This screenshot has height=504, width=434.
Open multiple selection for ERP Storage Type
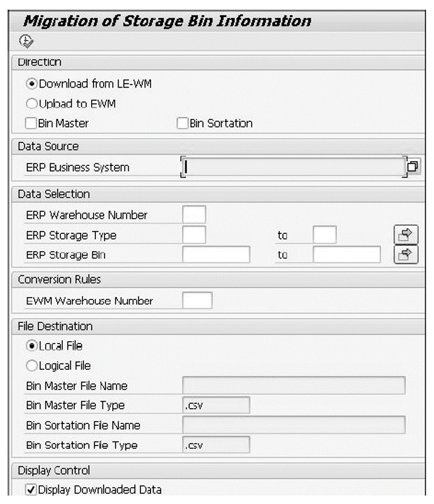(x=406, y=235)
